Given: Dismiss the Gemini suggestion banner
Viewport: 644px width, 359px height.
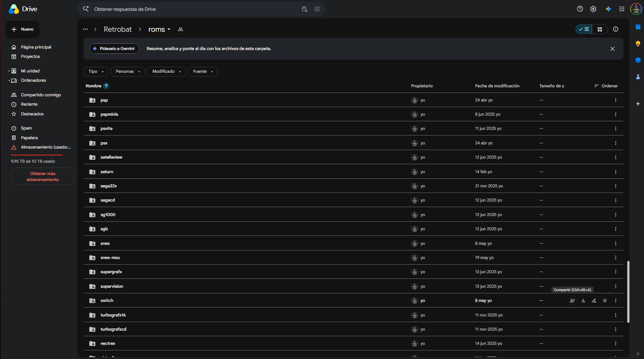Looking at the screenshot, I should click(612, 49).
